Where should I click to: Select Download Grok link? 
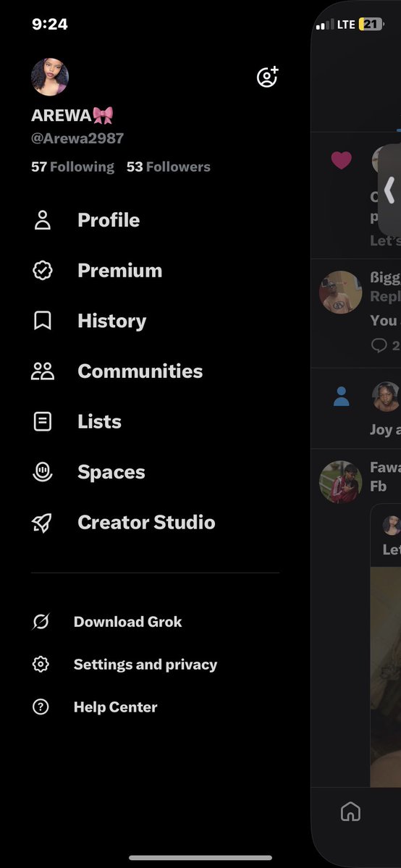tap(127, 622)
